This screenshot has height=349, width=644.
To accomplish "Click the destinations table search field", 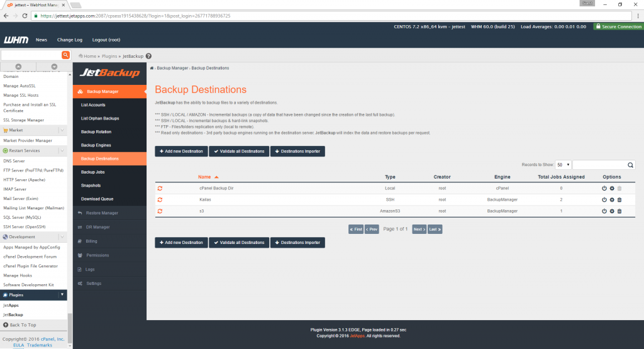I will coord(599,165).
